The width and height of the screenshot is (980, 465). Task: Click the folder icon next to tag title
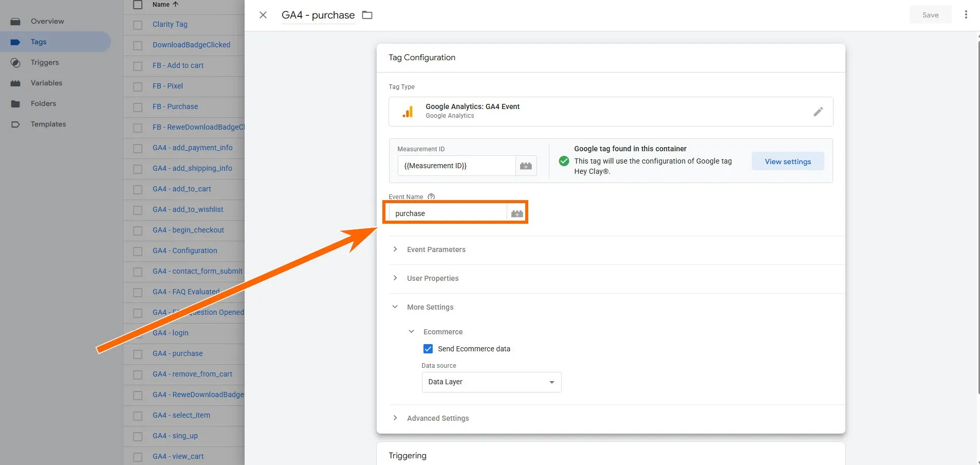click(367, 15)
